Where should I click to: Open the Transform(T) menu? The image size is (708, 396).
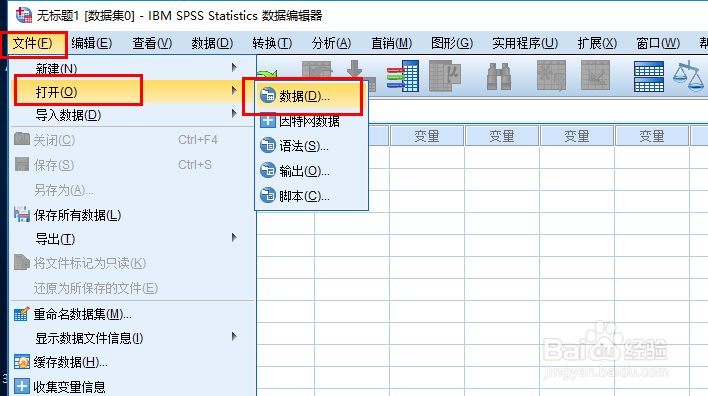pyautogui.click(x=272, y=44)
